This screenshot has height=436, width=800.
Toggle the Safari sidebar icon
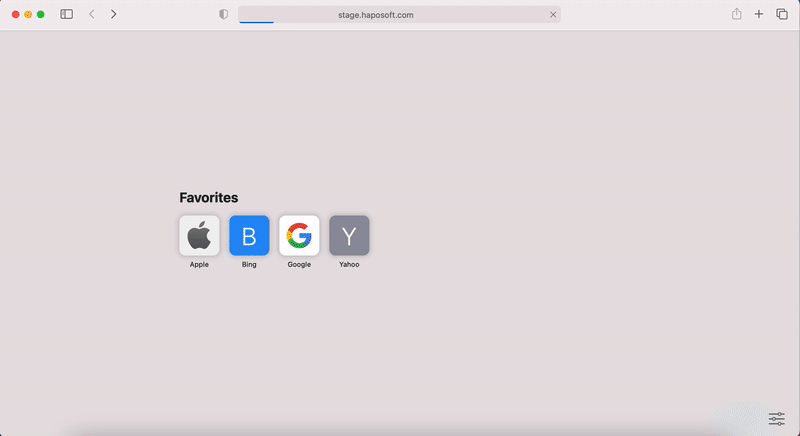pos(66,14)
